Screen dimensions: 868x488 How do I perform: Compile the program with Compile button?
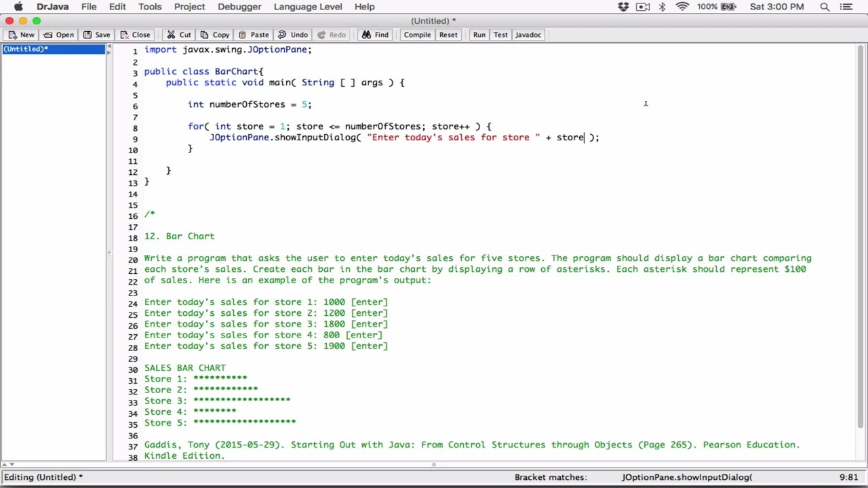tap(417, 35)
